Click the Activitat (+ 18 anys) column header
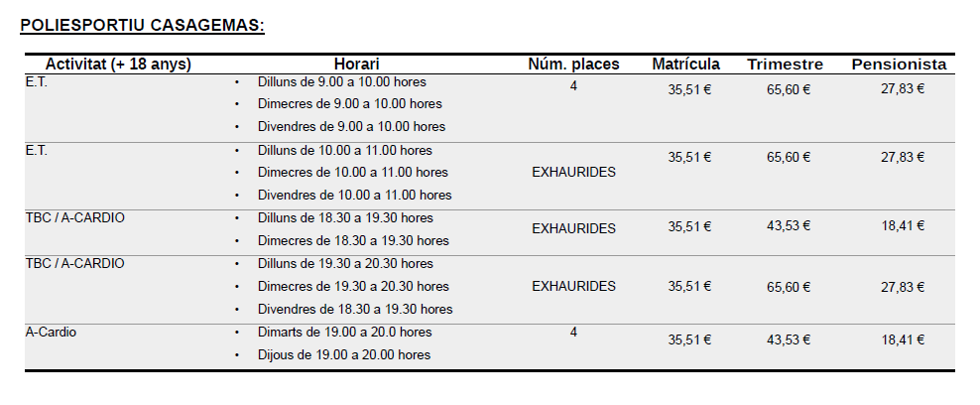The image size is (980, 405). tap(118, 65)
